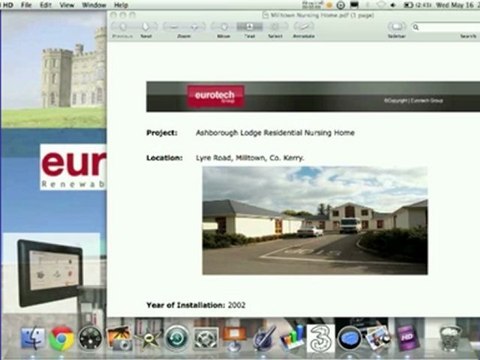Screen dimensions: 480x360
Task: Open the View menu
Action: [x=67, y=5]
